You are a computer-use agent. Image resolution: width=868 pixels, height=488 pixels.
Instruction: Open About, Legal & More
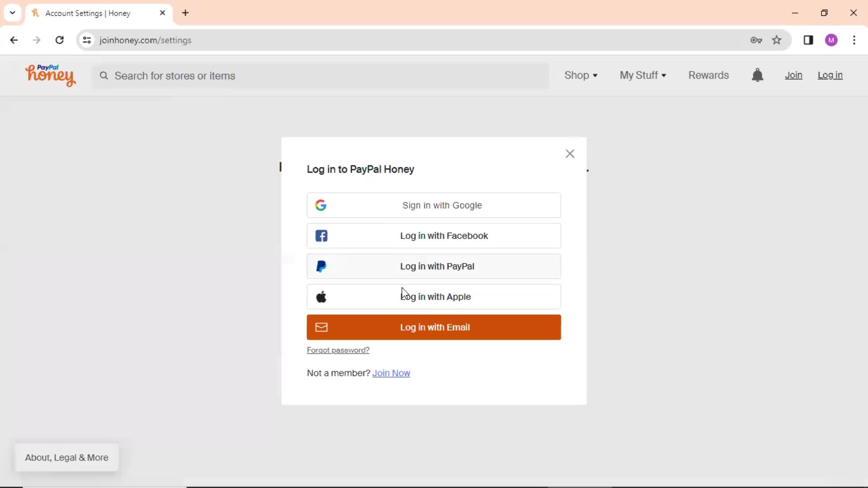tap(66, 458)
